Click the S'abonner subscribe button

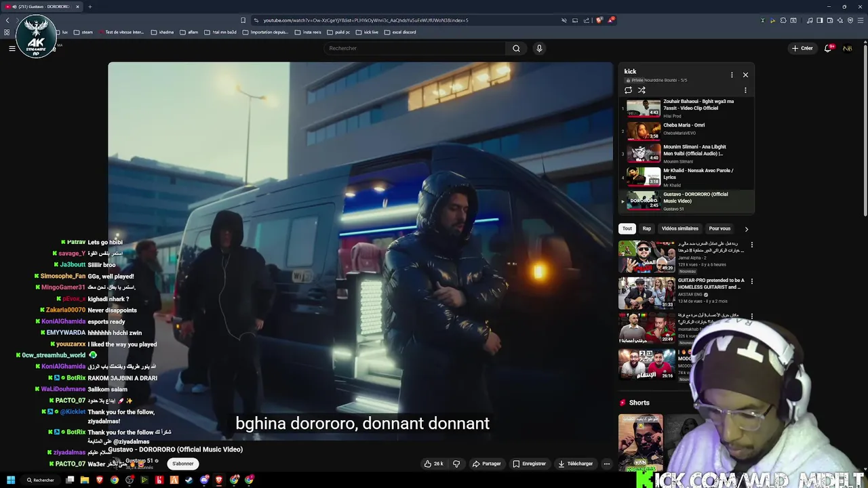182,464
